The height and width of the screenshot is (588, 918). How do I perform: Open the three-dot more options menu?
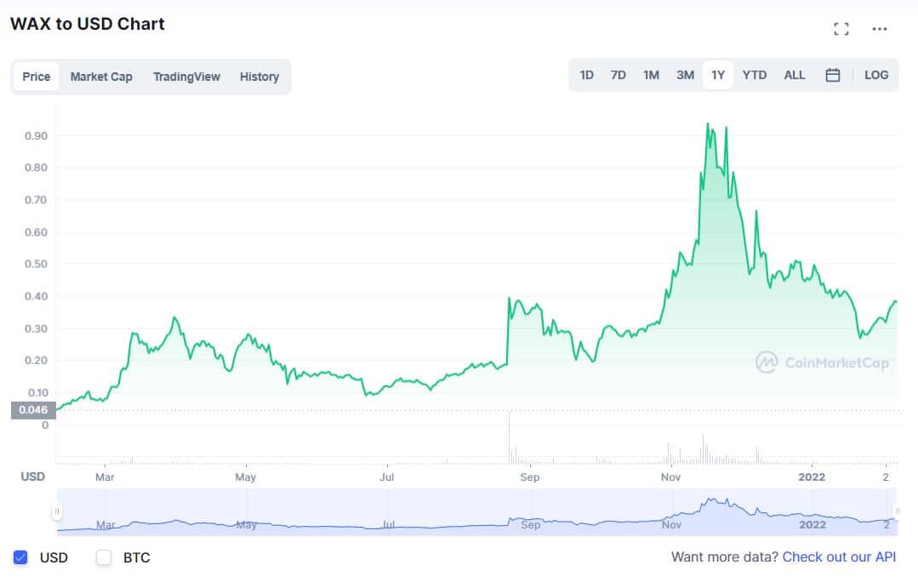point(880,29)
